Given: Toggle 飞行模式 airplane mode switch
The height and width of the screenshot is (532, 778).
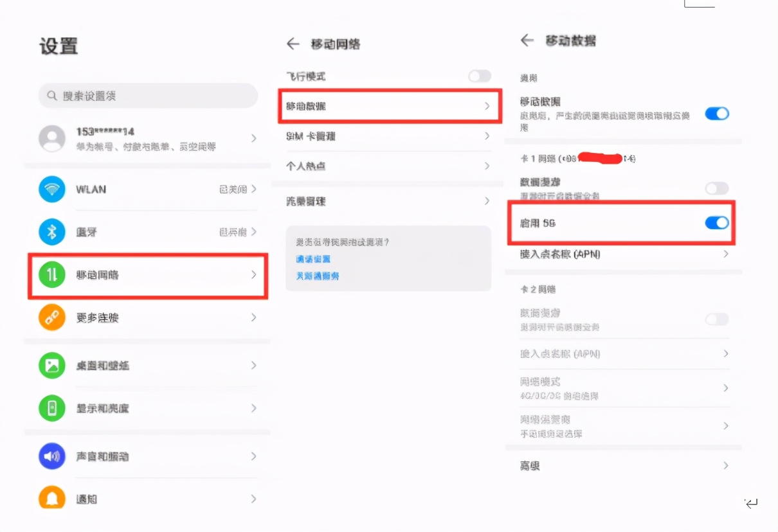Looking at the screenshot, I should click(479, 76).
